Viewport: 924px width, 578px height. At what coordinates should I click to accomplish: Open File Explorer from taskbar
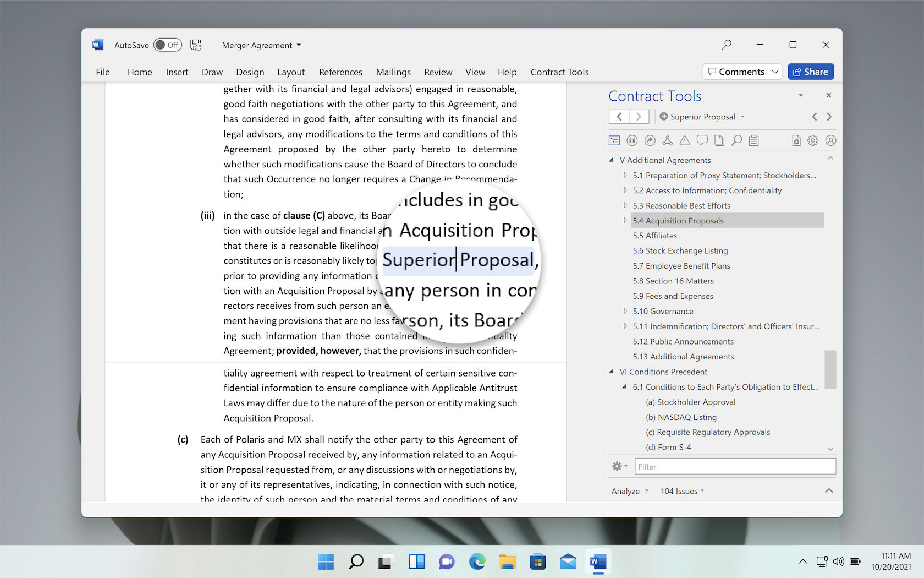tap(507, 561)
